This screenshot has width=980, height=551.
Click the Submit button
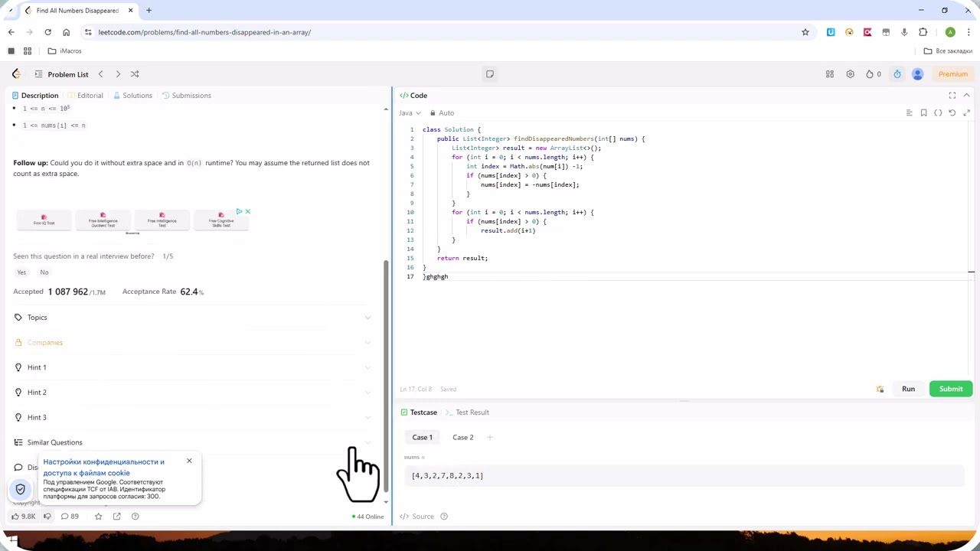pos(951,389)
